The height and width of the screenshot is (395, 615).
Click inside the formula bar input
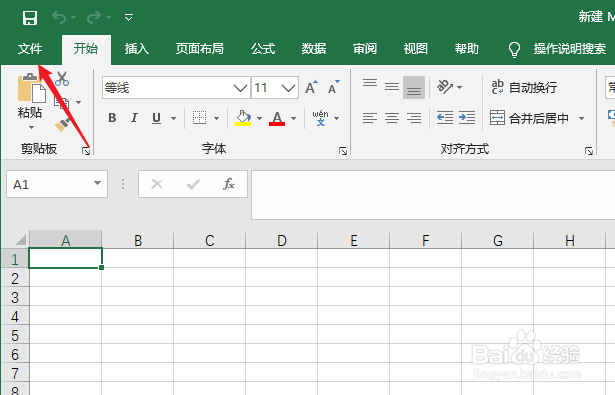[x=433, y=195]
